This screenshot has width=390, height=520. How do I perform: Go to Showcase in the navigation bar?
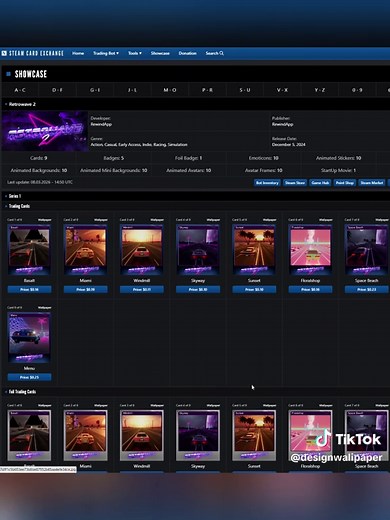[x=160, y=53]
